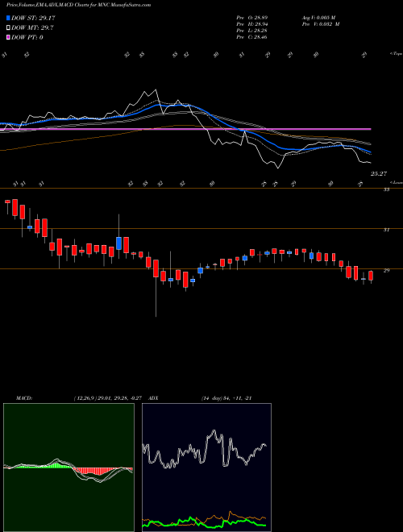The image size is (403, 532).
Task: Click the chart title mentioning MunafaSutra.com
Action: (x=79, y=6)
